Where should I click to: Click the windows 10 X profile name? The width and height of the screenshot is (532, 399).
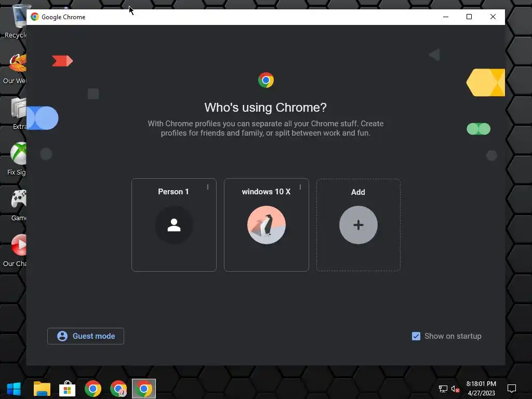pos(267,192)
